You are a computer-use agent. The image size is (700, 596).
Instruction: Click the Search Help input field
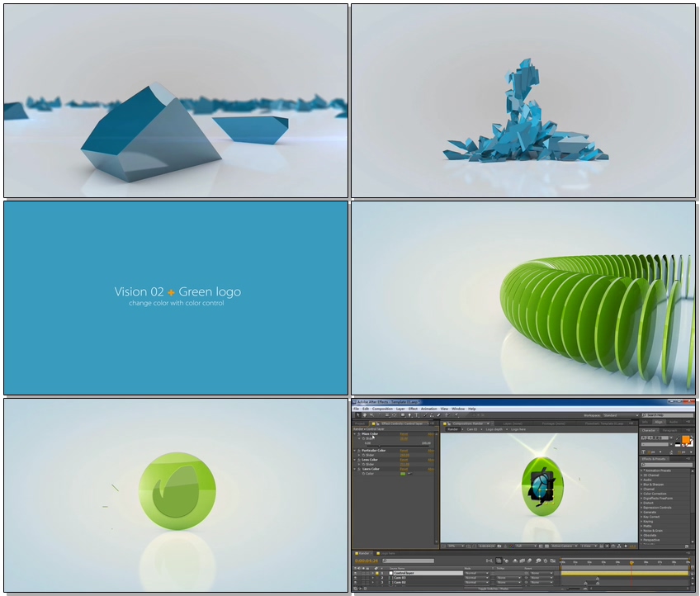point(669,415)
